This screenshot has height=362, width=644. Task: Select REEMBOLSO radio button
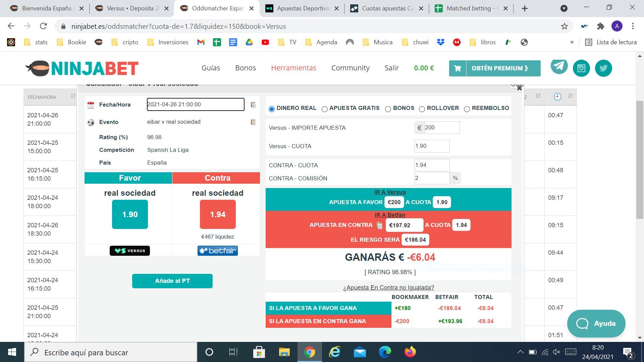467,109
